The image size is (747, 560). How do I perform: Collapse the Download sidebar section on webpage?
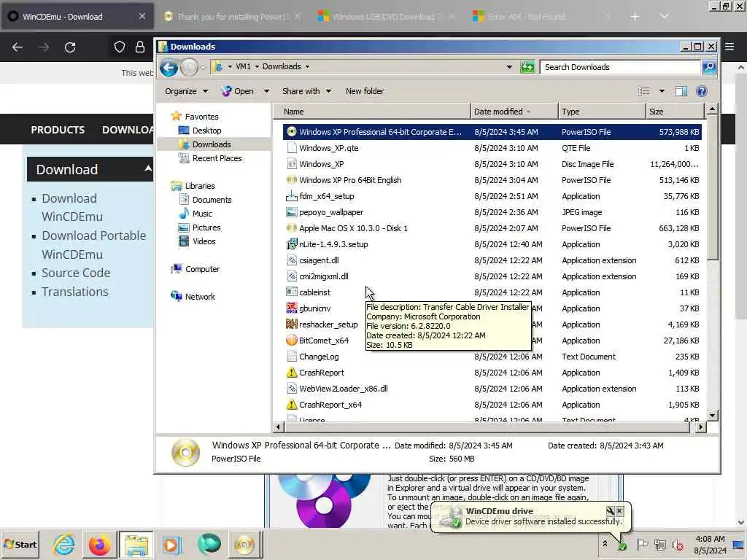pyautogui.click(x=148, y=168)
